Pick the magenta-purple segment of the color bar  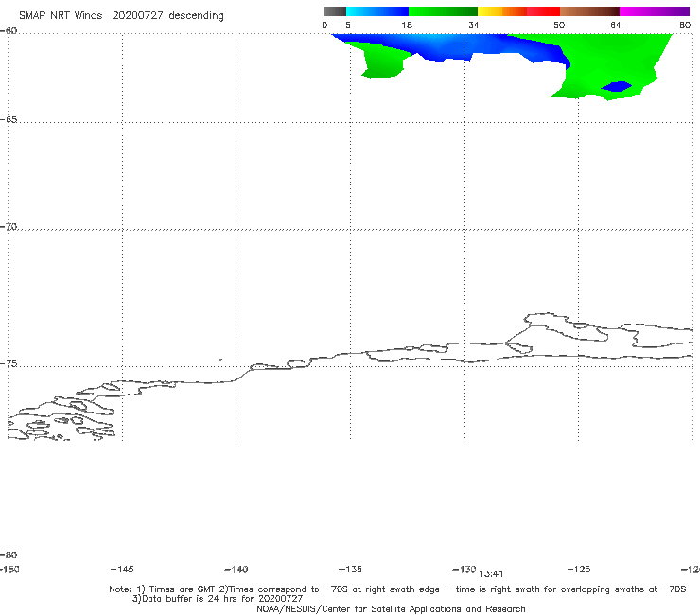(x=655, y=11)
